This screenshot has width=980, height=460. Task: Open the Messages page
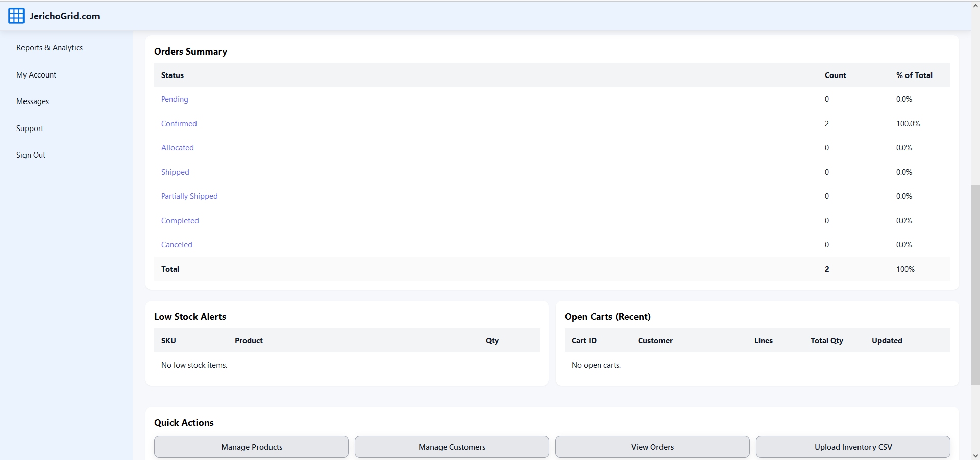[33, 101]
